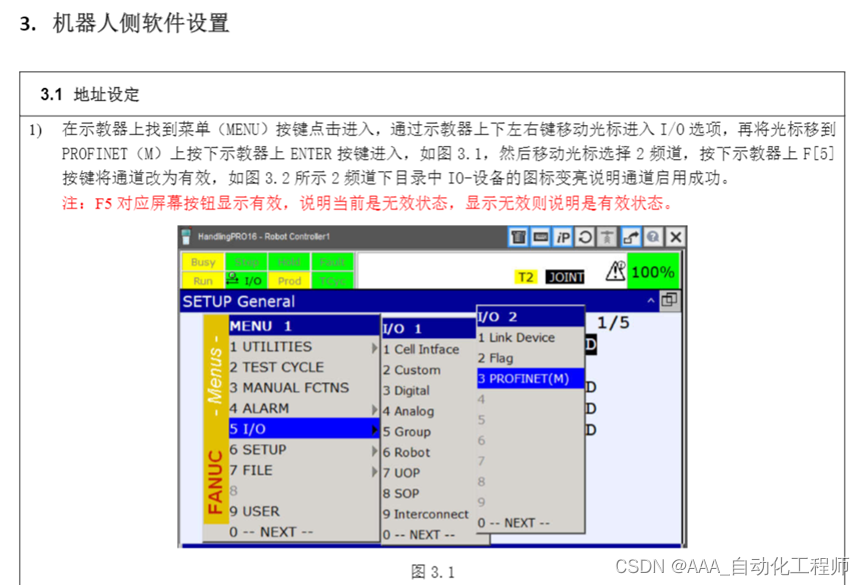This screenshot has height=585, width=865.
Task: Select 3 Digital in I/O 1
Action: click(x=429, y=391)
